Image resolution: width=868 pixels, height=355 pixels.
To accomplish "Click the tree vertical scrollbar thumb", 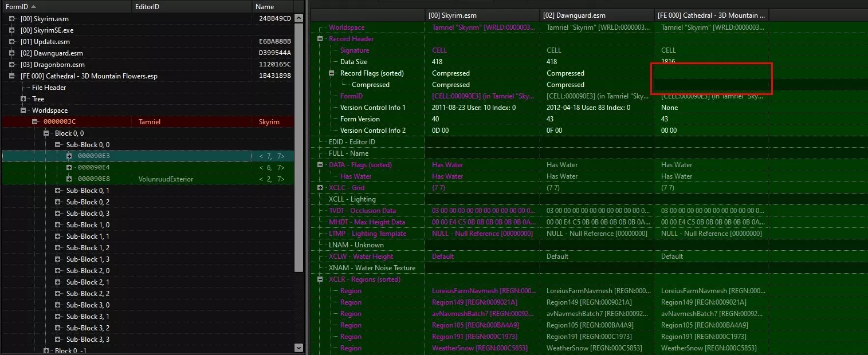I will click(x=299, y=148).
